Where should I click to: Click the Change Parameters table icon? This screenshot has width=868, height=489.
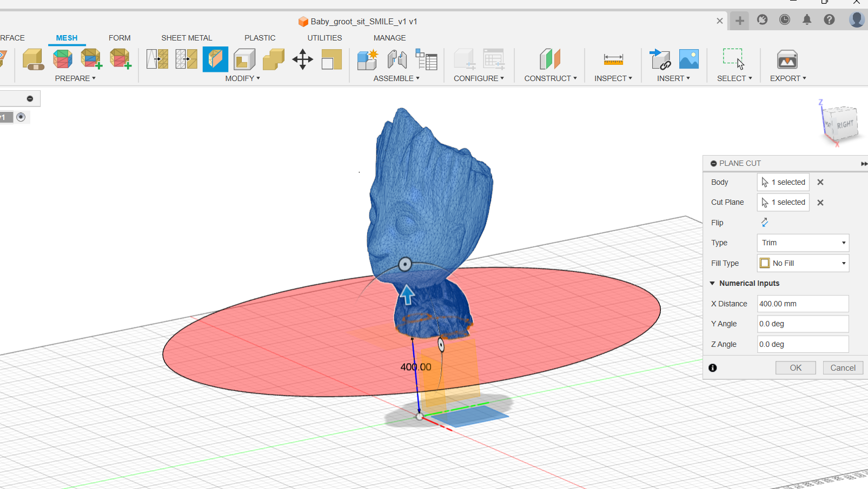[494, 59]
